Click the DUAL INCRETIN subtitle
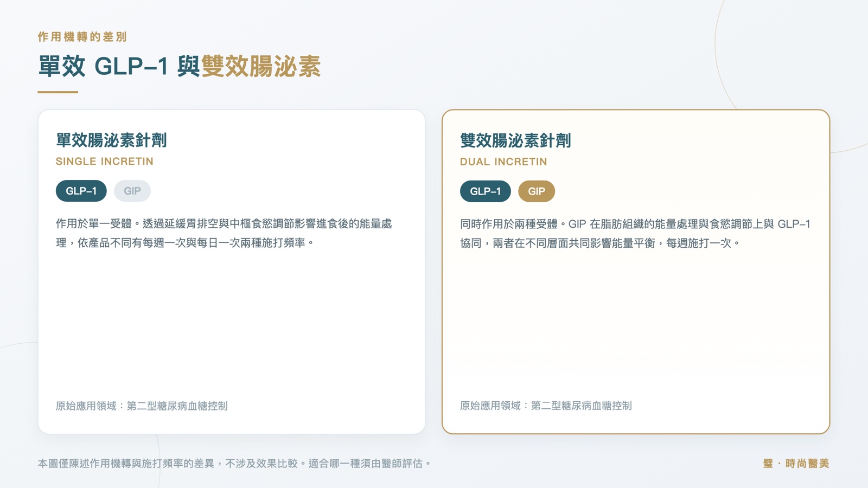Viewport: 868px width, 488px height. (x=503, y=162)
